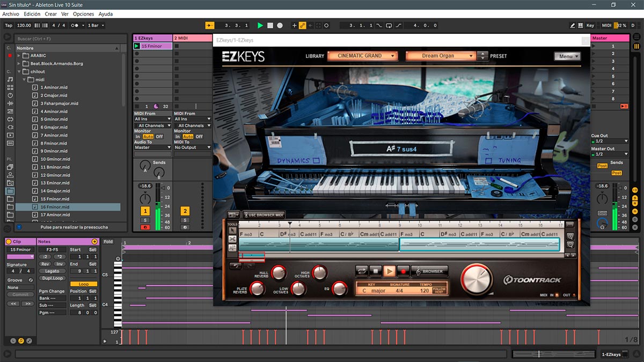Toggle the Loop switch in Notes box
The image size is (644, 362).
[84, 284]
